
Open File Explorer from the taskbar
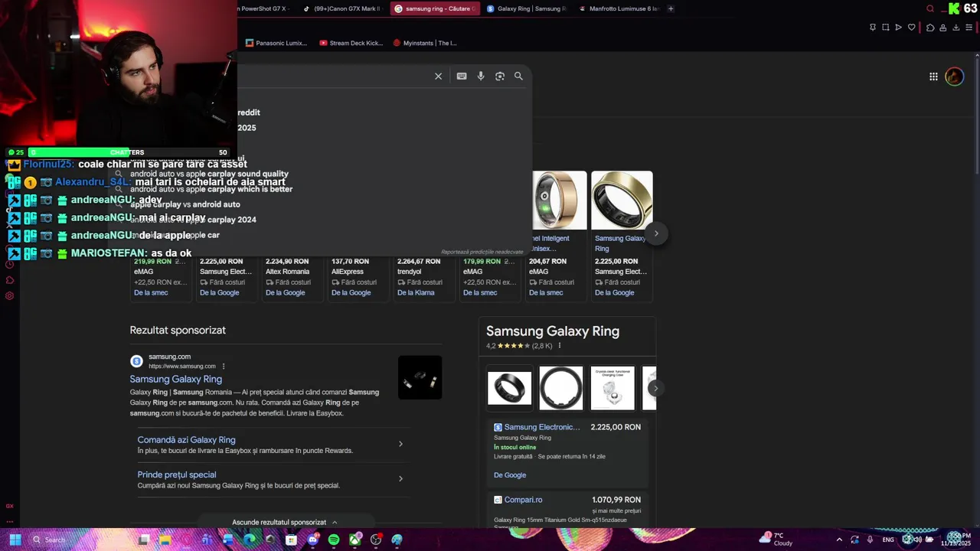(x=165, y=540)
